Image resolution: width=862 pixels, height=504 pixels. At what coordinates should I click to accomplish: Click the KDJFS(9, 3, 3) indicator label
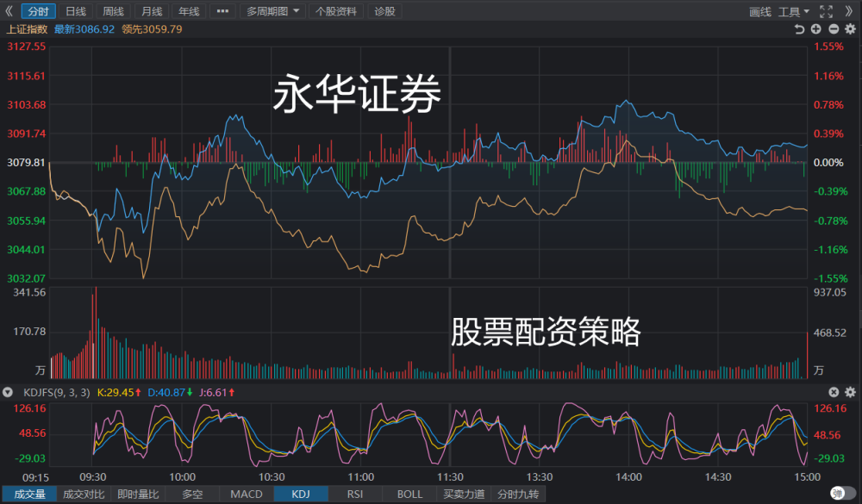pos(57,392)
